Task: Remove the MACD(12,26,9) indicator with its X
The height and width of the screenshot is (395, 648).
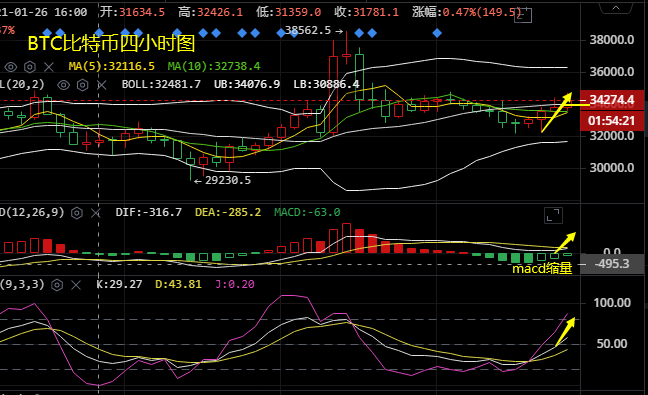Action: [96, 213]
